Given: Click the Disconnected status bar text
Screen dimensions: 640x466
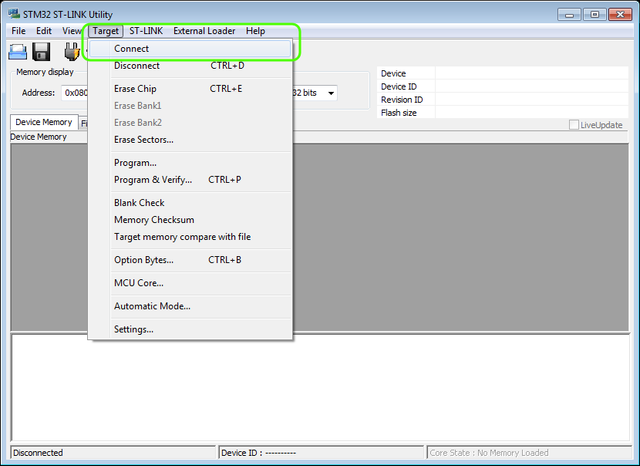Looking at the screenshot, I should pos(38,453).
